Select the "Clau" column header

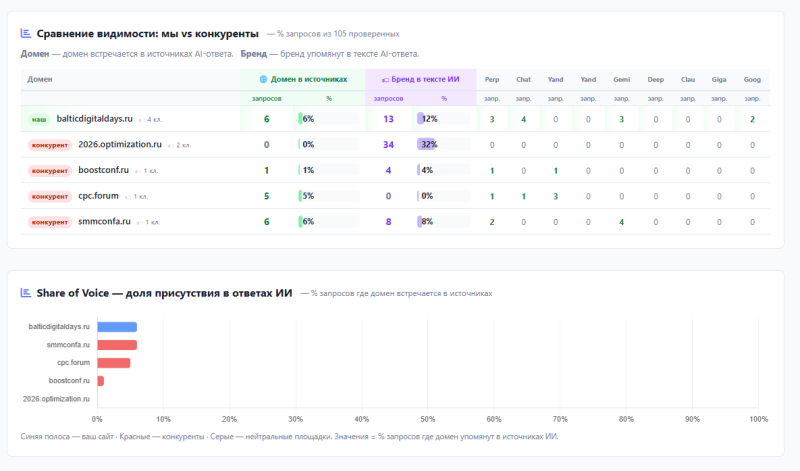click(688, 80)
